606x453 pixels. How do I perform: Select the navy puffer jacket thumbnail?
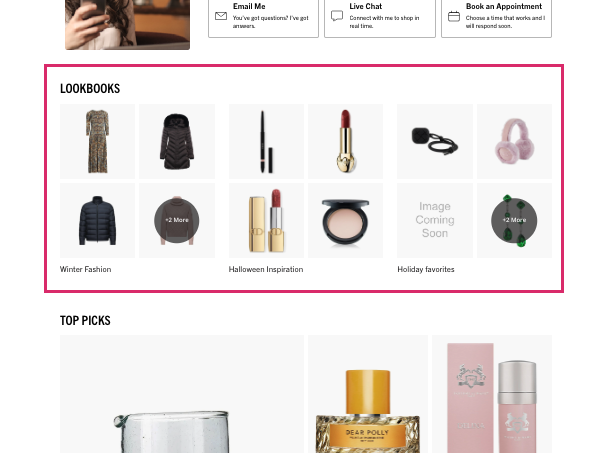pos(97,220)
